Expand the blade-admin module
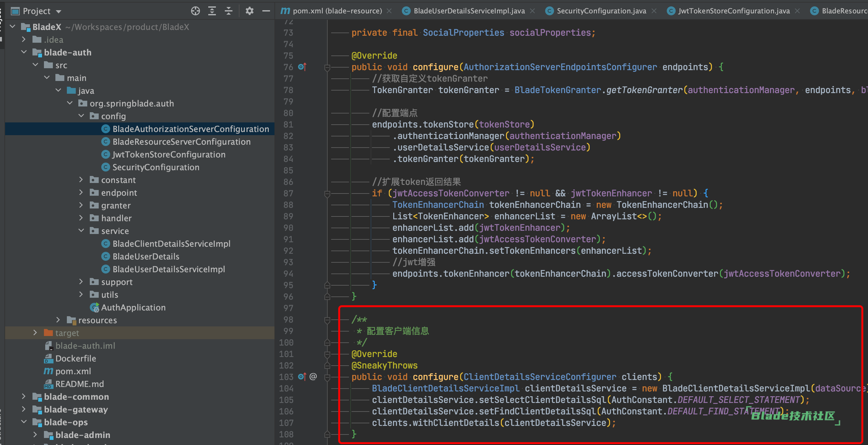 tap(35, 434)
